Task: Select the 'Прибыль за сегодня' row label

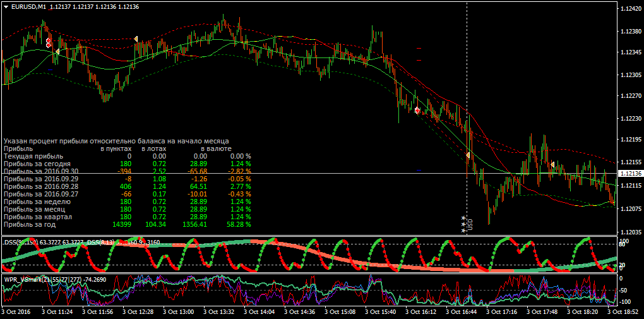Action: tap(37, 164)
